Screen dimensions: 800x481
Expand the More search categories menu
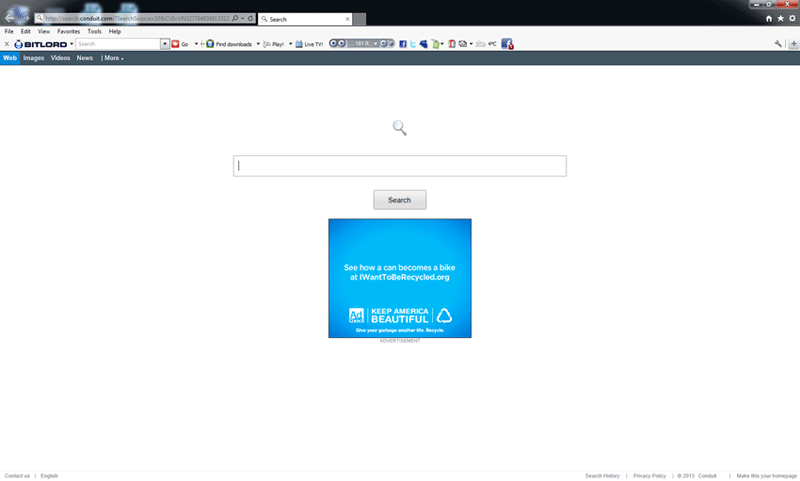(113, 58)
